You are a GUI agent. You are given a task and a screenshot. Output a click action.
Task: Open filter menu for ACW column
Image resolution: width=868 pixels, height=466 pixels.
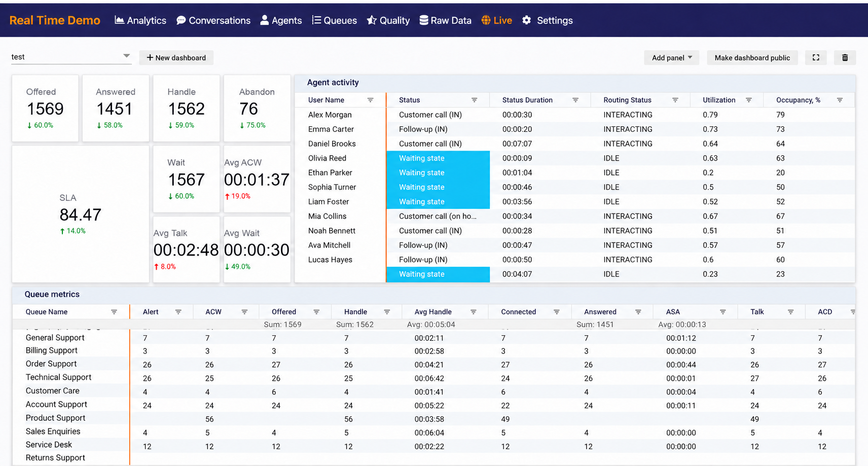pos(244,312)
